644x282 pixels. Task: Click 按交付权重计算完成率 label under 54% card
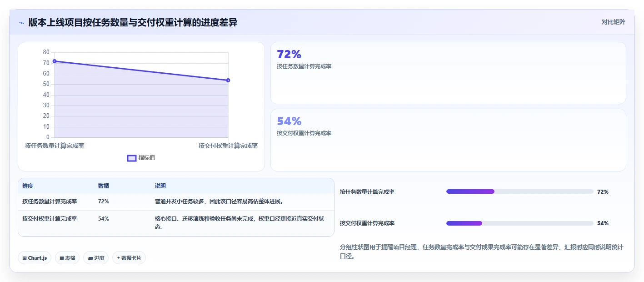coord(304,133)
